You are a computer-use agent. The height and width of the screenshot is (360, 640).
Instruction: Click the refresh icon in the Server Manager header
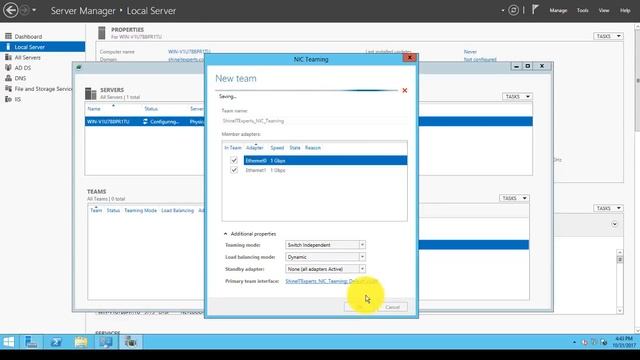(513, 10)
